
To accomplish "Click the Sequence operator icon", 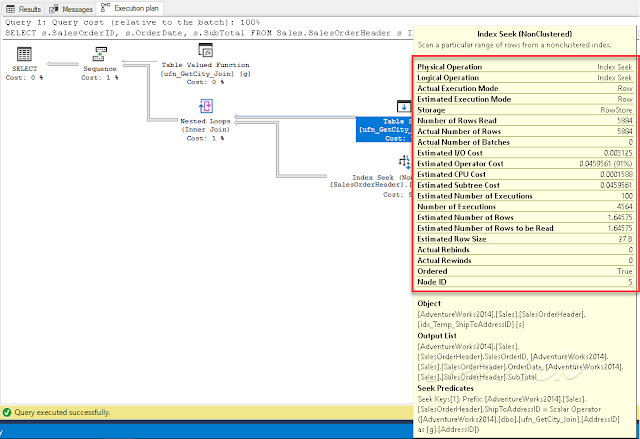I will tap(100, 54).
